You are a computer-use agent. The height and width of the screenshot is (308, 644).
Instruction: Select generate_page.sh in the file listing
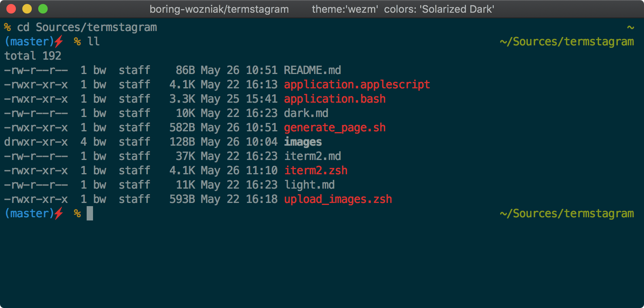pos(334,128)
